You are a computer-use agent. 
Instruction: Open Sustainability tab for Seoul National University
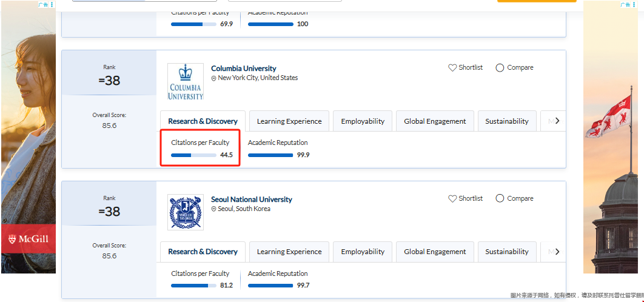click(507, 252)
